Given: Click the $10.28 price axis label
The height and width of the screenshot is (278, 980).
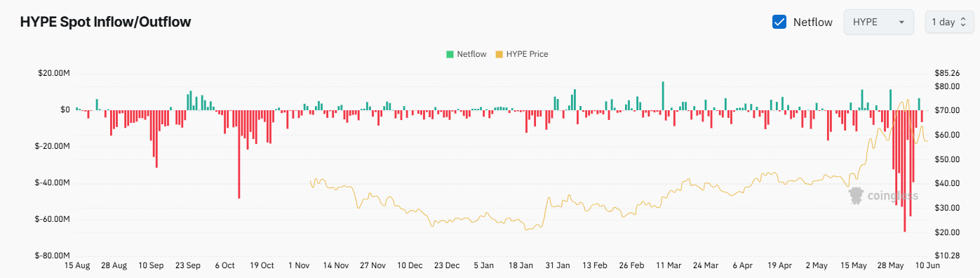Looking at the screenshot, I should pyautogui.click(x=947, y=256).
